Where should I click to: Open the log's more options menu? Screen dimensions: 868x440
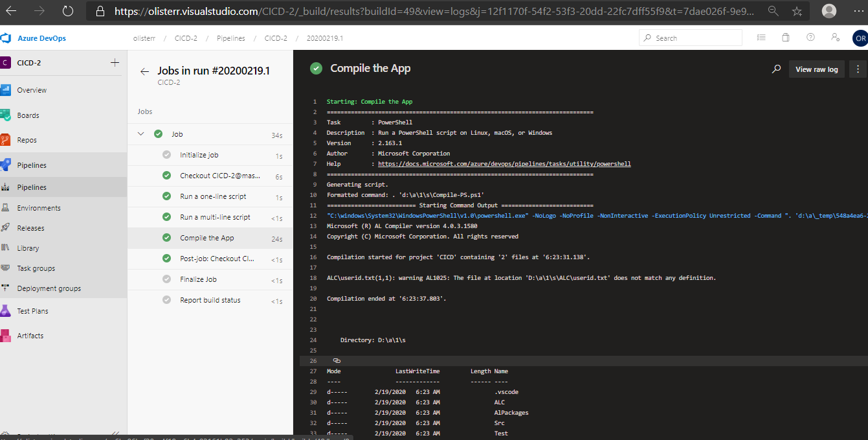858,69
